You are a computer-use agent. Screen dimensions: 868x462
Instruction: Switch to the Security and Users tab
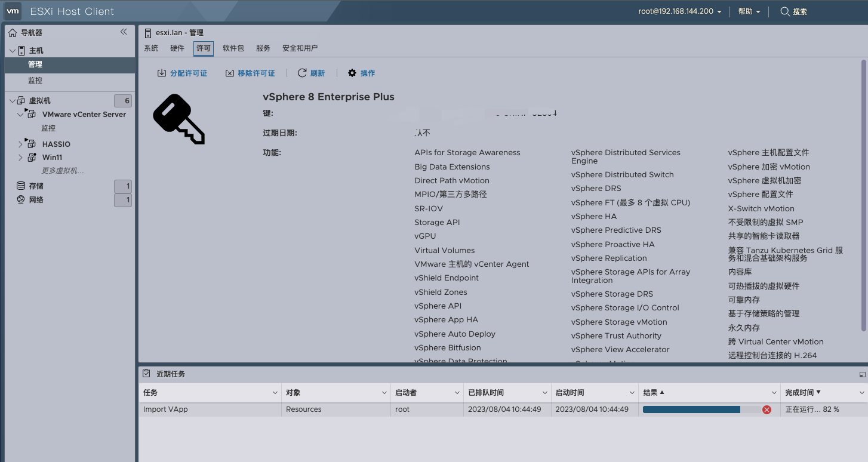tap(300, 48)
